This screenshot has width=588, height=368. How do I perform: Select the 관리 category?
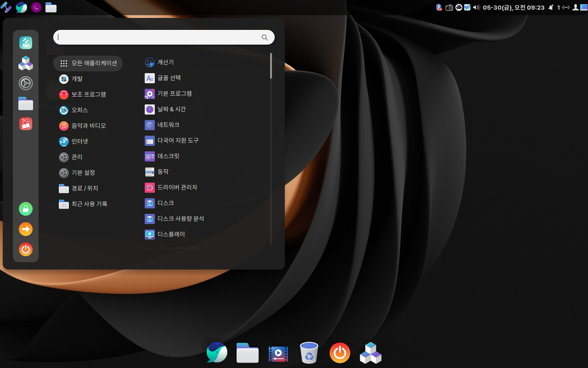71,157
